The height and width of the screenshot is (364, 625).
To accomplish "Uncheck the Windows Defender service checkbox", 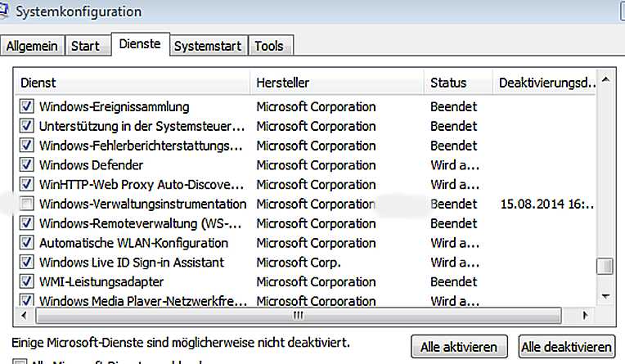I will pos(26,165).
